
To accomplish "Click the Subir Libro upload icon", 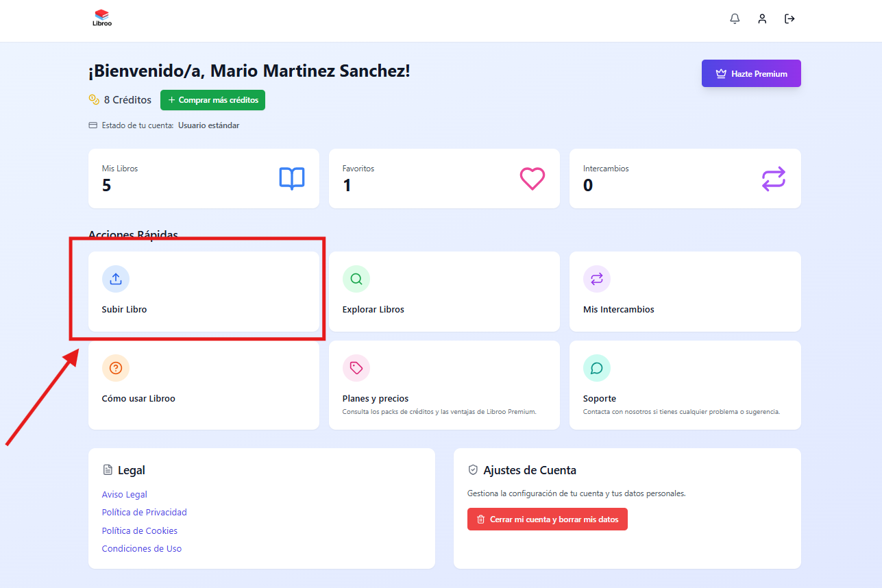I will pos(116,279).
